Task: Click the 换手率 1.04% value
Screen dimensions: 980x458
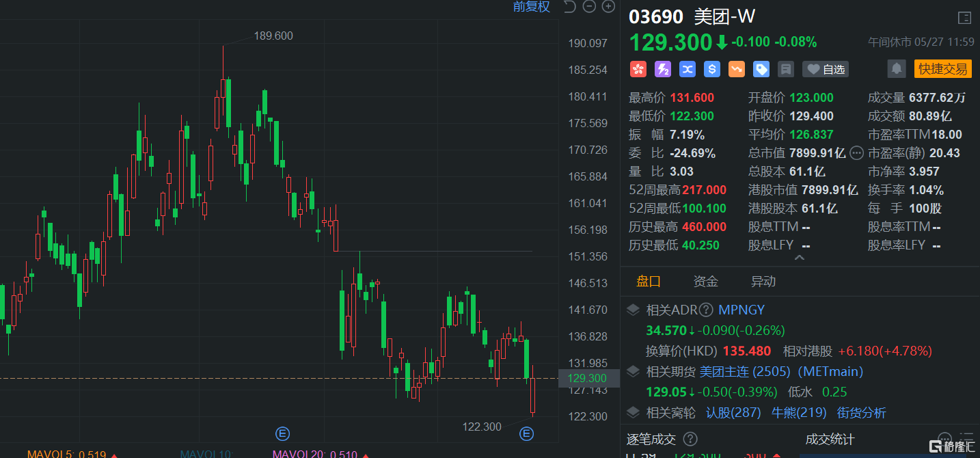Action: (926, 190)
